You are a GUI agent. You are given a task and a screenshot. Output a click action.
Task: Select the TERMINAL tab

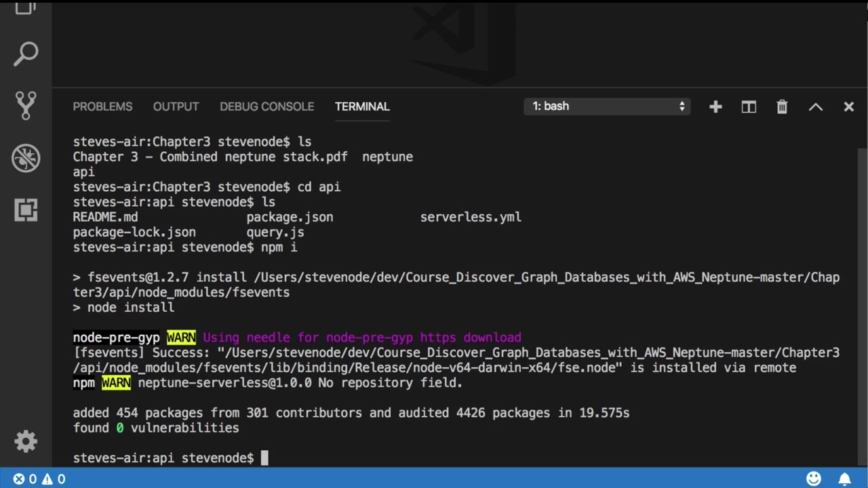pyautogui.click(x=362, y=106)
